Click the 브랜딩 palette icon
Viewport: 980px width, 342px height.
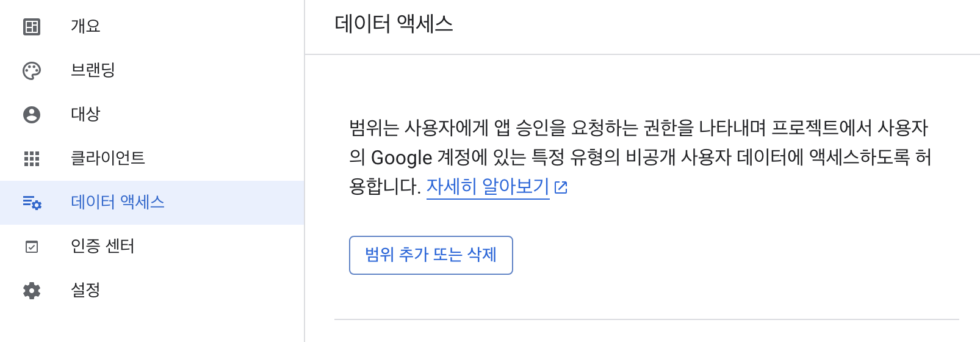(x=32, y=71)
